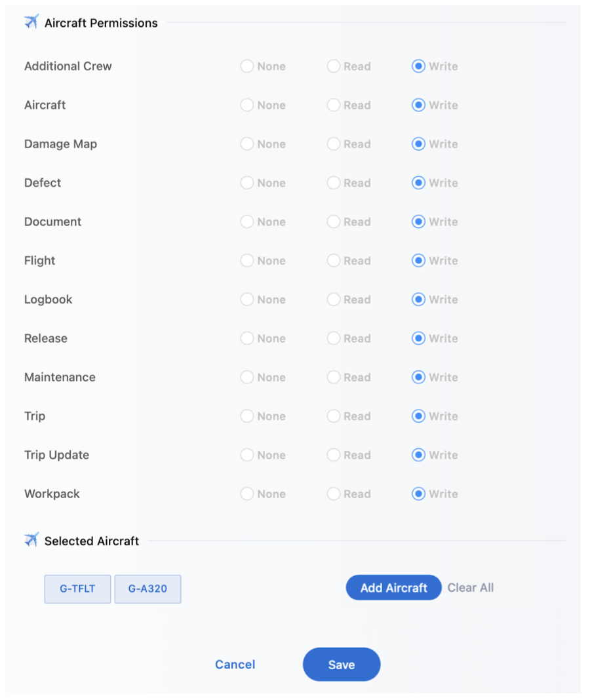Select the G-A320 aircraft tag
Screen dimensions: 590x700
[147, 589]
